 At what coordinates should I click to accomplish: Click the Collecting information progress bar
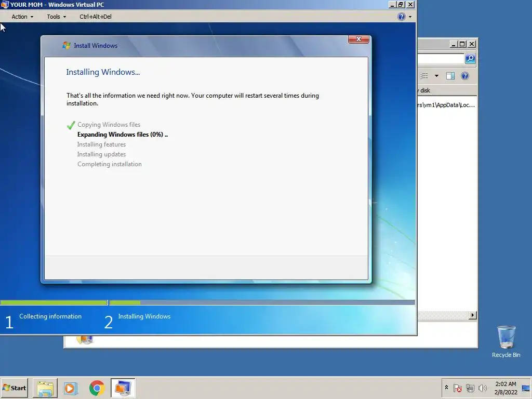point(54,302)
